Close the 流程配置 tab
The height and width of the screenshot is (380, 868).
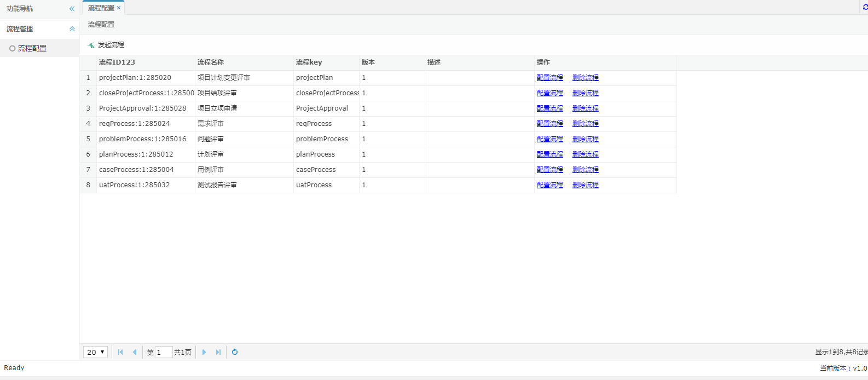coord(119,8)
